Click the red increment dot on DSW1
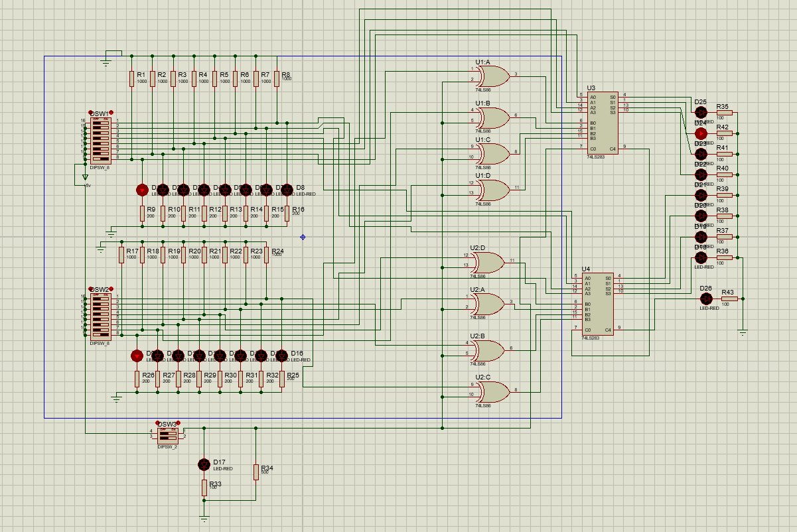The height and width of the screenshot is (532, 797). click(111, 113)
